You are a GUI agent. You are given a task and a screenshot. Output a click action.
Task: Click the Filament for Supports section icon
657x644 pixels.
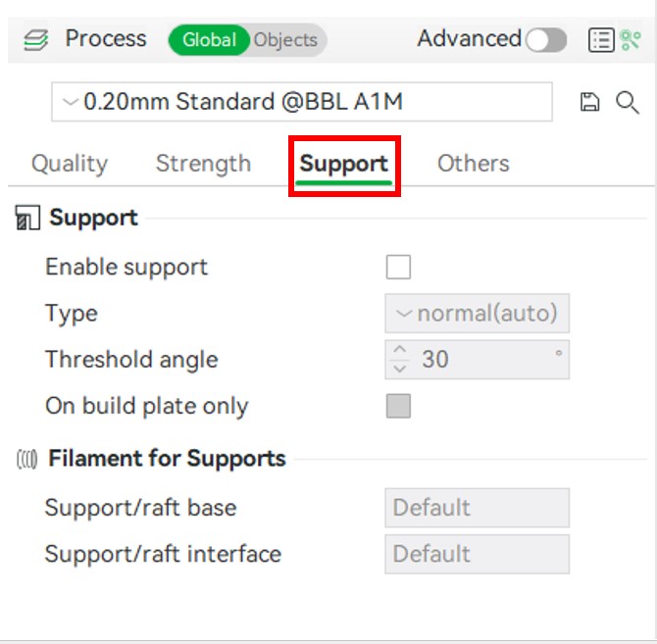point(27,459)
